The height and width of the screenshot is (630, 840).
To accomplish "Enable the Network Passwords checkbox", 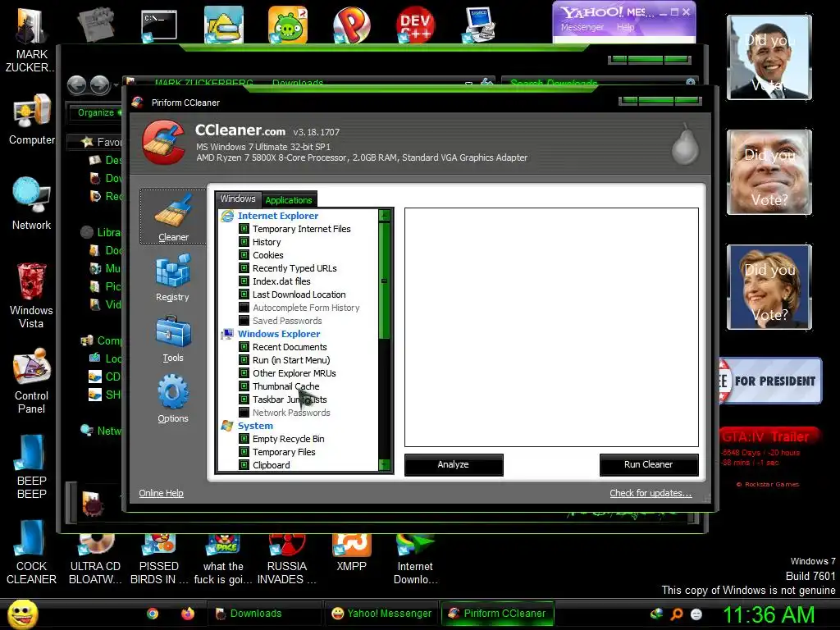I will [244, 413].
